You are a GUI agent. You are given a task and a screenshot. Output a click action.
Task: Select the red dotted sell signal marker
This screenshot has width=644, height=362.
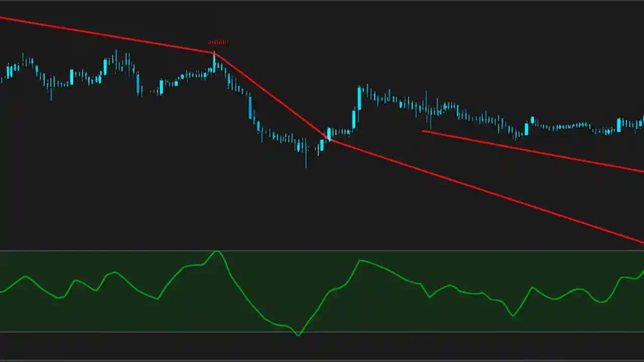(x=218, y=42)
